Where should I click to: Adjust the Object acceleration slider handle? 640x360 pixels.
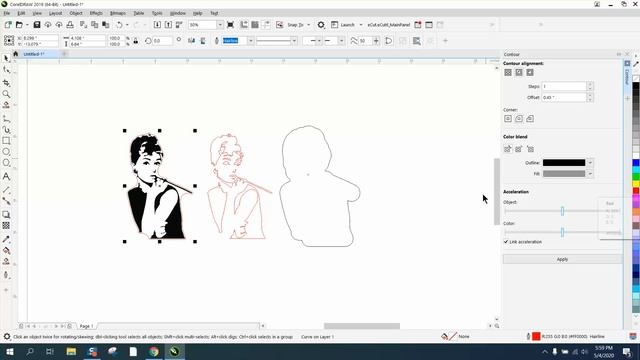coord(562,211)
